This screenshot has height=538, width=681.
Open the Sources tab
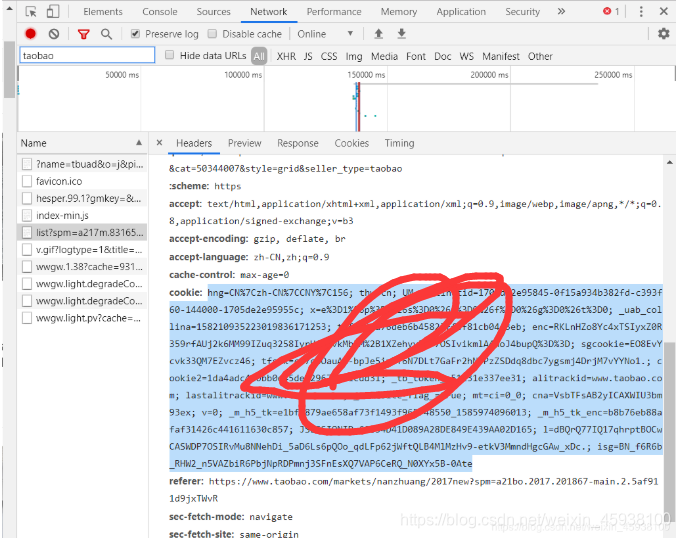coord(213,12)
